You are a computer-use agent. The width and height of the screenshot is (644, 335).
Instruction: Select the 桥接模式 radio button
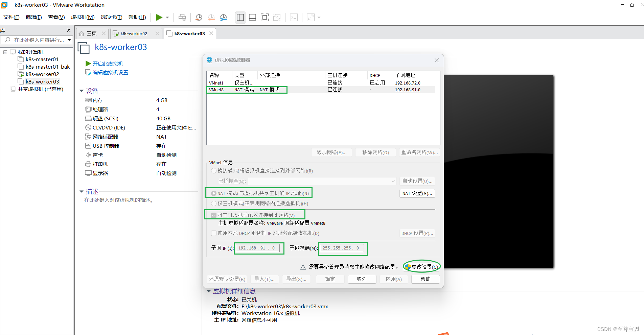click(x=214, y=171)
